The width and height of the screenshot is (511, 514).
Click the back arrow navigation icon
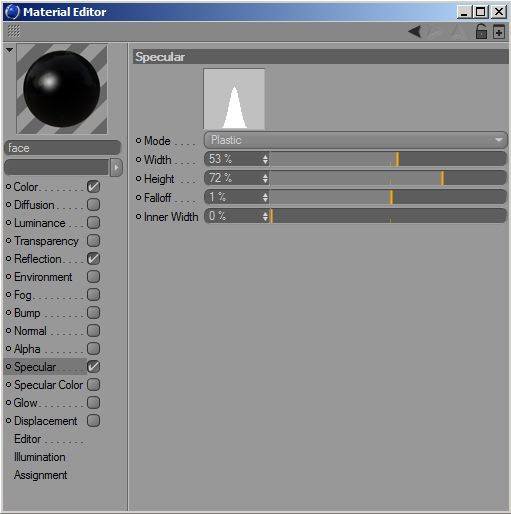[414, 32]
